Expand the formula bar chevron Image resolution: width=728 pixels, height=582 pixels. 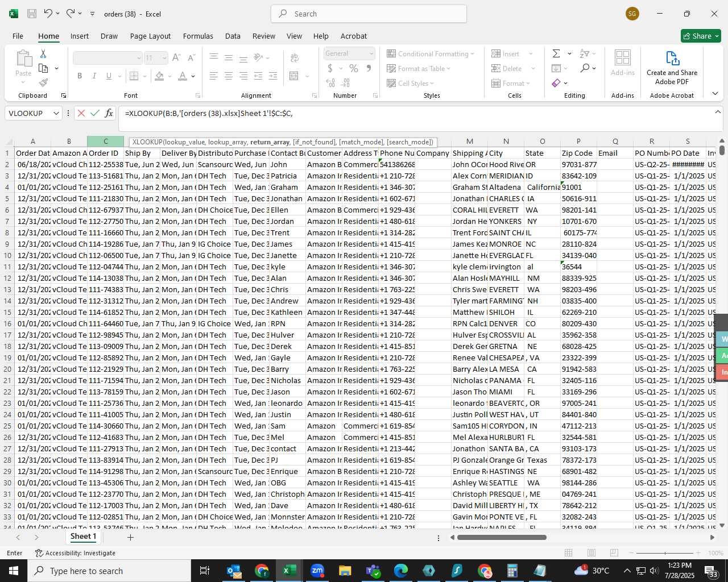pyautogui.click(x=718, y=112)
